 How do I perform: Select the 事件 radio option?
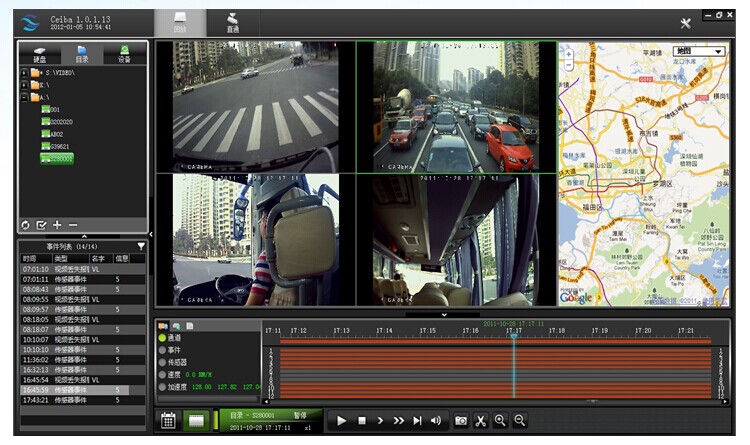pyautogui.click(x=162, y=350)
